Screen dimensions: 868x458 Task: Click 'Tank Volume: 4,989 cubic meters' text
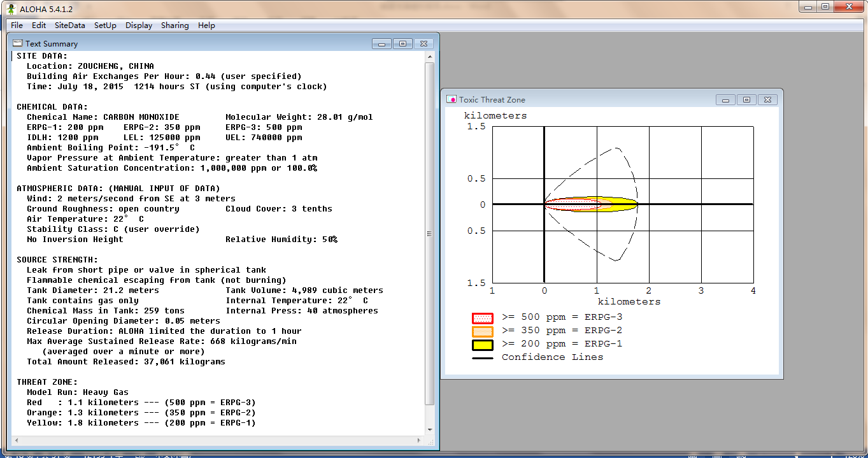tap(304, 290)
